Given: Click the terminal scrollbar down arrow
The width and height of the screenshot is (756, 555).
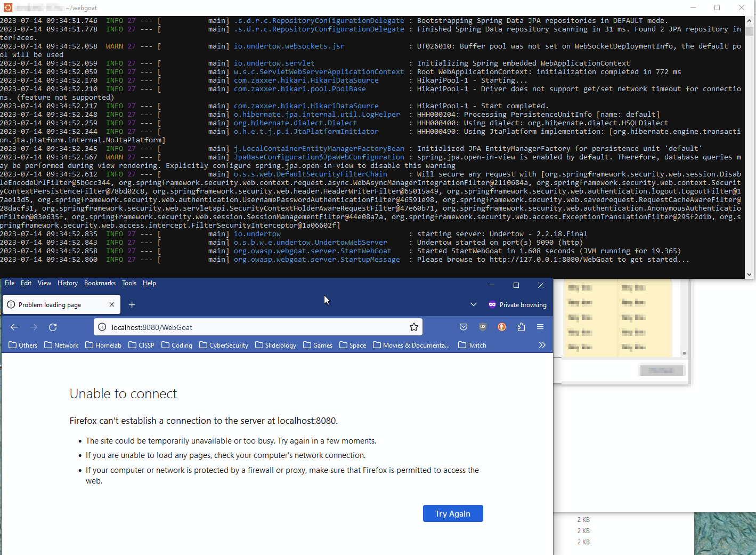Looking at the screenshot, I should tap(749, 274).
